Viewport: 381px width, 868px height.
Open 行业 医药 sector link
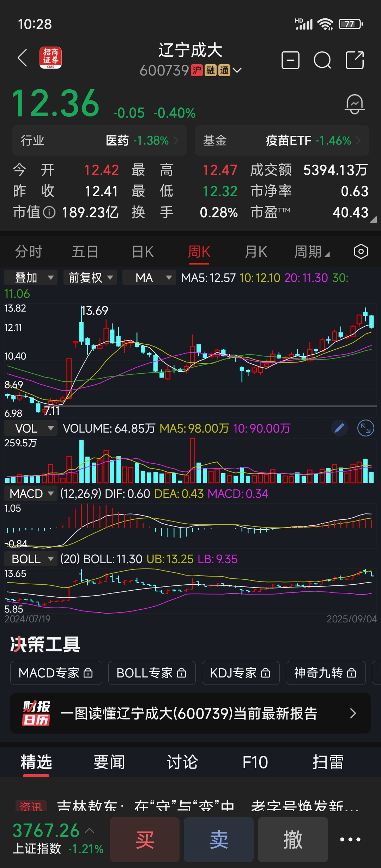click(x=99, y=140)
